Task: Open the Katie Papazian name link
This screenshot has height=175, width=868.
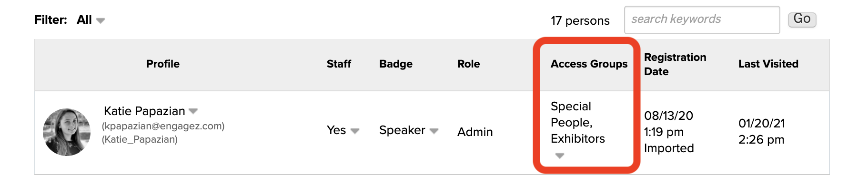Action: pos(144,111)
